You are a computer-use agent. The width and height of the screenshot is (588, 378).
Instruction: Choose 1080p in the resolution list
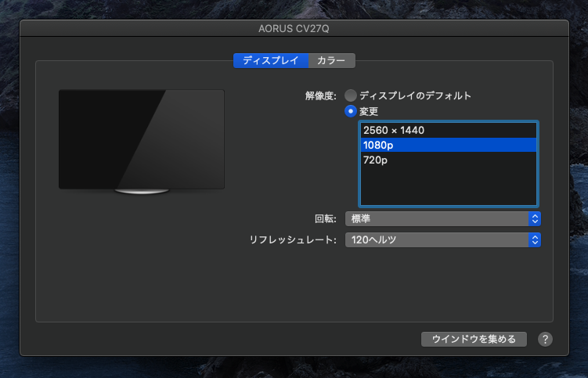449,145
